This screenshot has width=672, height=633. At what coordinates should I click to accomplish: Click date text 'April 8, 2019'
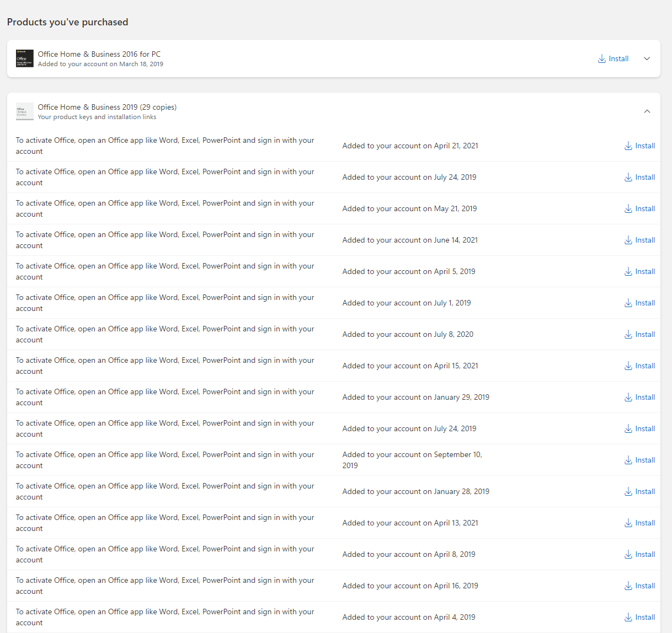455,554
